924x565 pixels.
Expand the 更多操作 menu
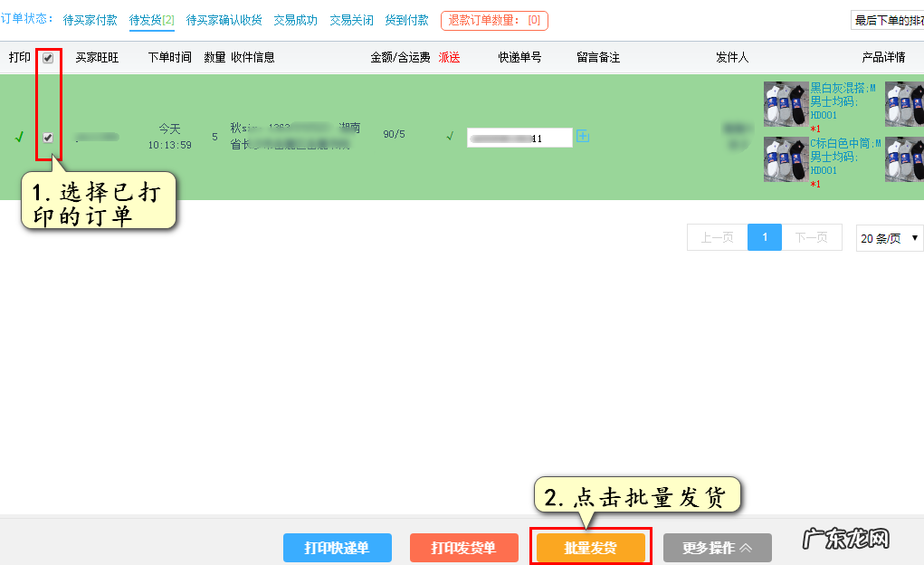coord(717,547)
